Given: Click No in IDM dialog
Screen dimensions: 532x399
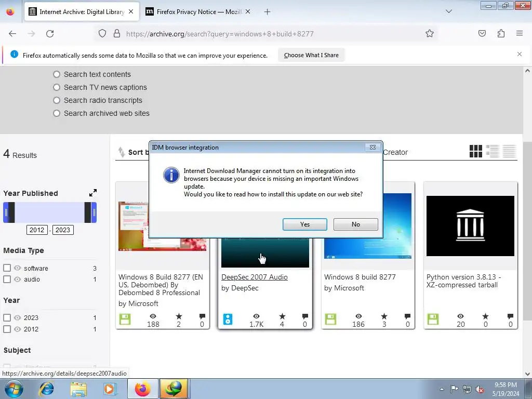Looking at the screenshot, I should [x=355, y=224].
